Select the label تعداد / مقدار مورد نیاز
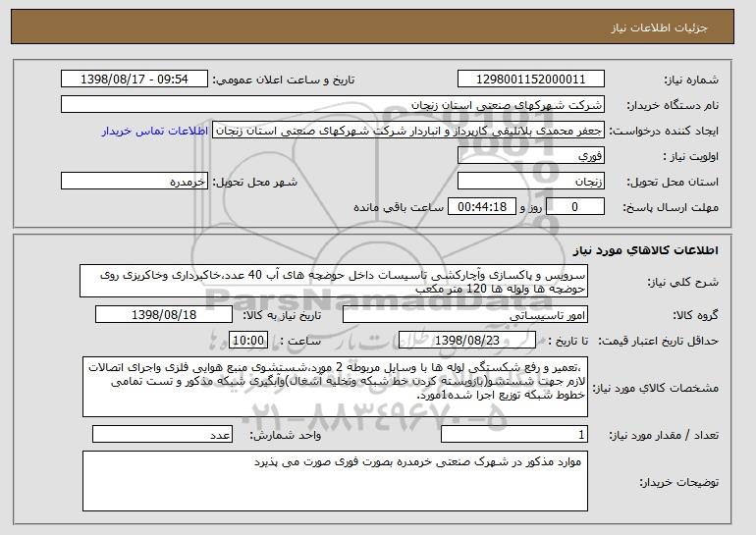The width and height of the screenshot is (756, 535). click(664, 435)
